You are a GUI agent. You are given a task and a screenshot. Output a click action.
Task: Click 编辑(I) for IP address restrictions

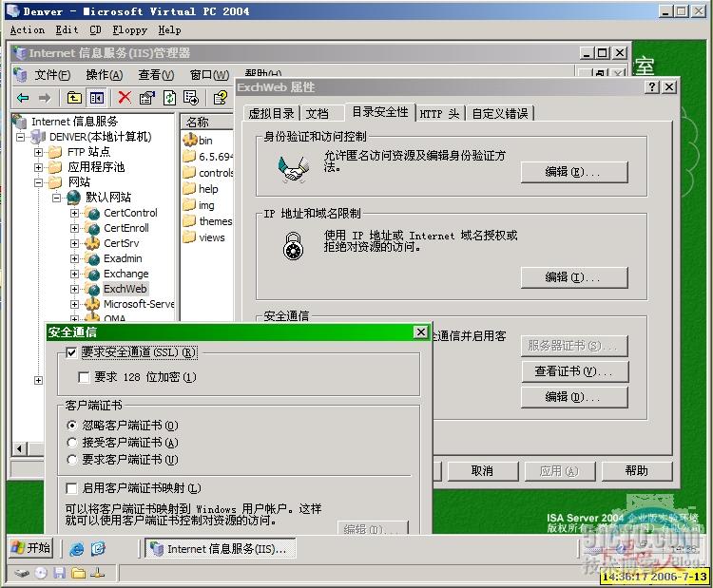(x=574, y=277)
